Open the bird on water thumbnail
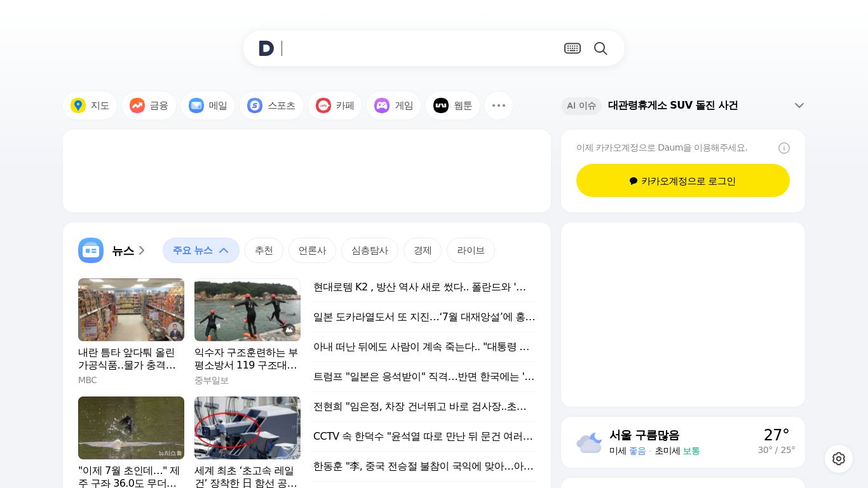The height and width of the screenshot is (488, 868). pyautogui.click(x=131, y=428)
